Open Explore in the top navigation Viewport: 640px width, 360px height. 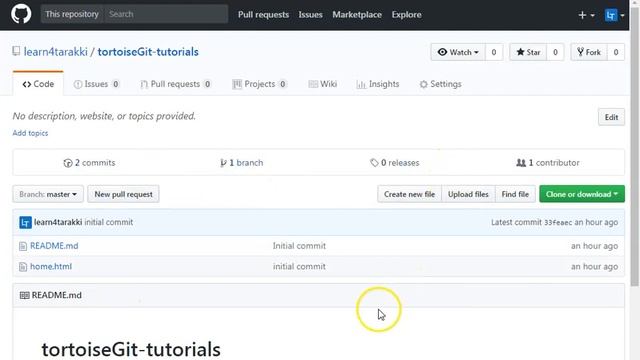tap(406, 15)
